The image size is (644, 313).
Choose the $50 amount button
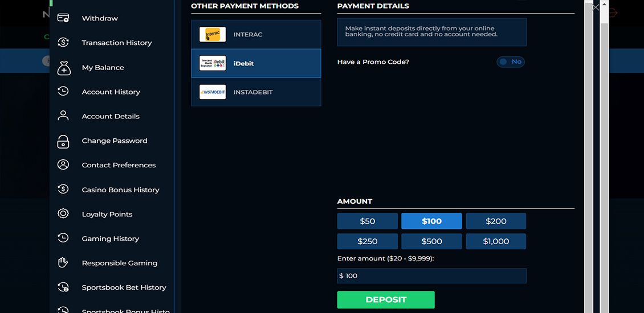point(367,221)
